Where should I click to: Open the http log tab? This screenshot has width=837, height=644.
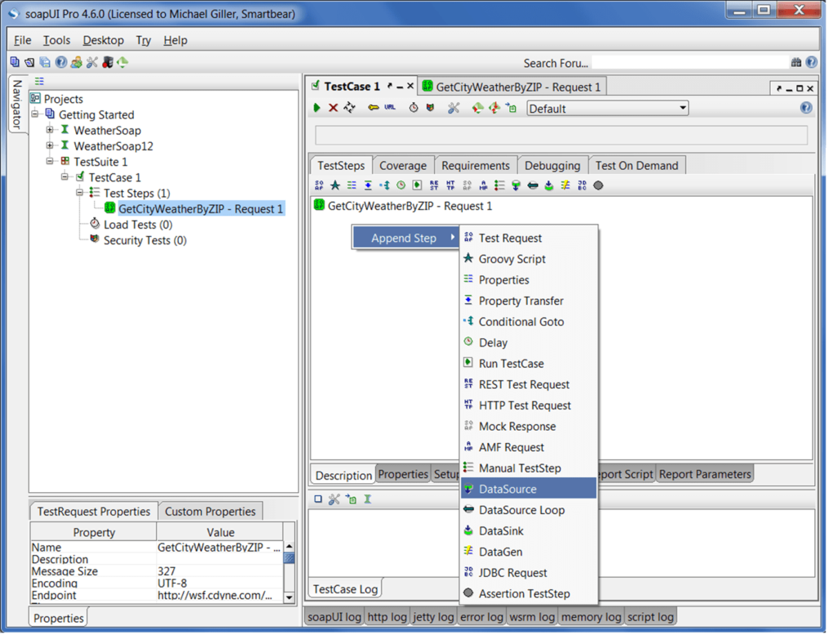point(387,617)
